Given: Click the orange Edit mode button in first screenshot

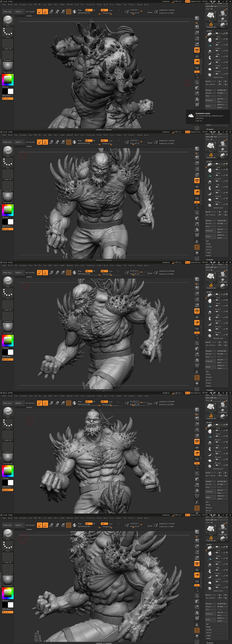Looking at the screenshot, I should (39, 12).
